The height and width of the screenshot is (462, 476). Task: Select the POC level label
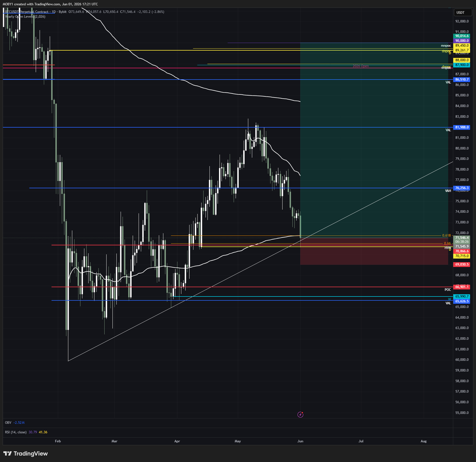click(448, 289)
